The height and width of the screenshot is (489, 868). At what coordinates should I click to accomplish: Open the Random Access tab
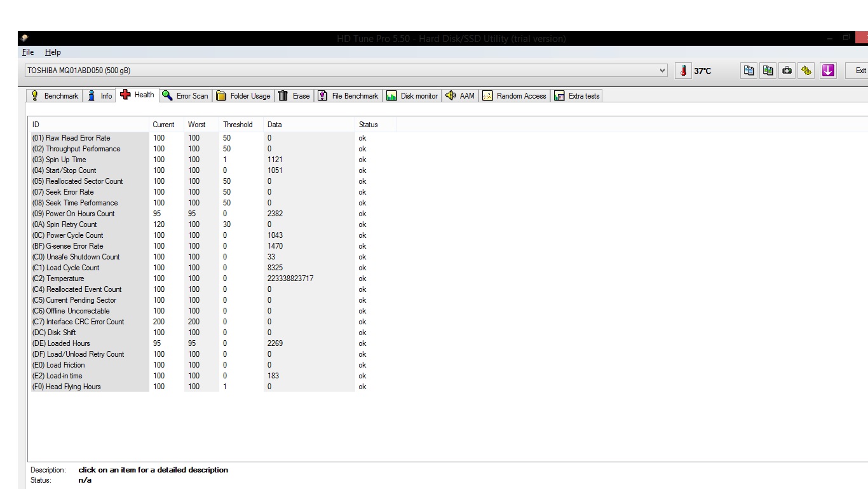(515, 96)
